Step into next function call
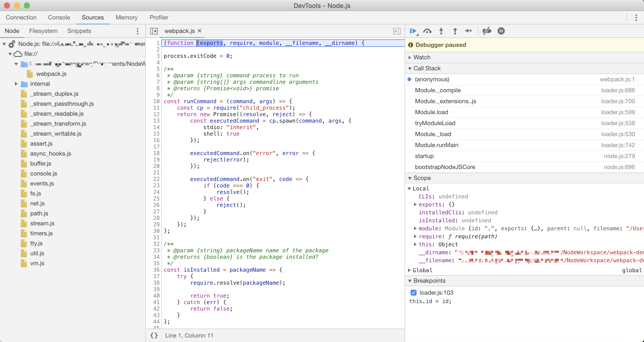644x342 pixels. (441, 31)
